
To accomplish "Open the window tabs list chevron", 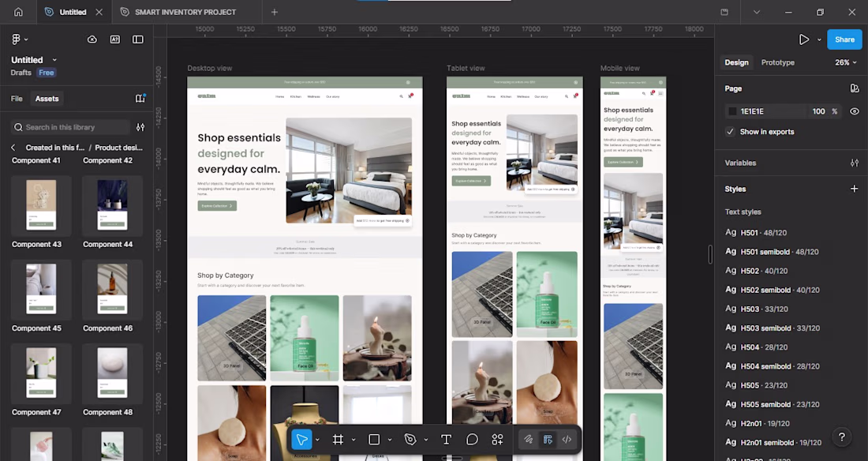I will (756, 12).
